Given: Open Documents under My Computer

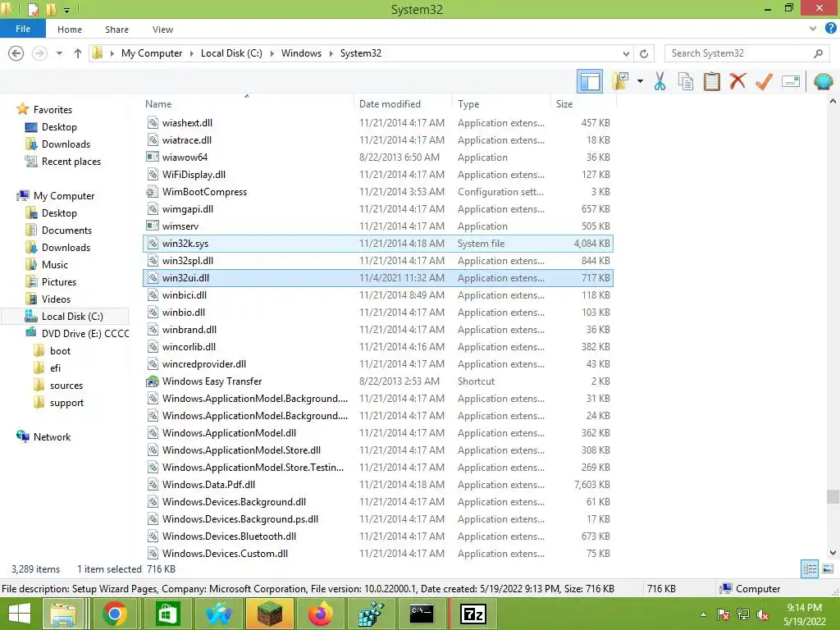Looking at the screenshot, I should point(66,231).
